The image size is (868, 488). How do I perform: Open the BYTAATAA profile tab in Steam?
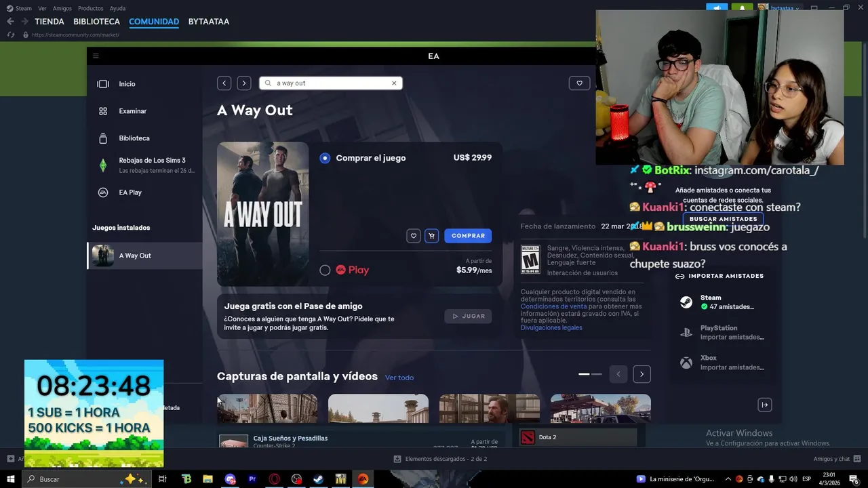pyautogui.click(x=209, y=22)
